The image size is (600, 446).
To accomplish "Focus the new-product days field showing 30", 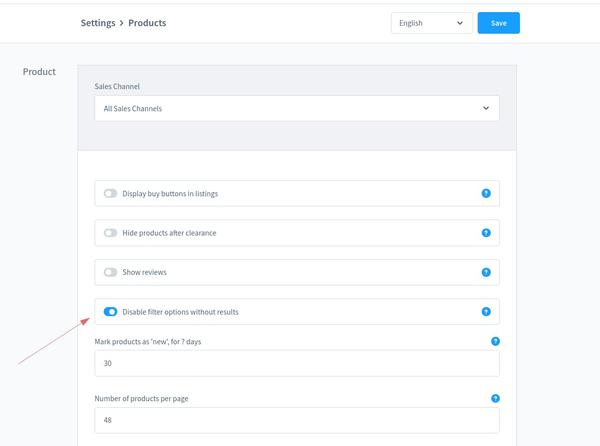I will [297, 363].
